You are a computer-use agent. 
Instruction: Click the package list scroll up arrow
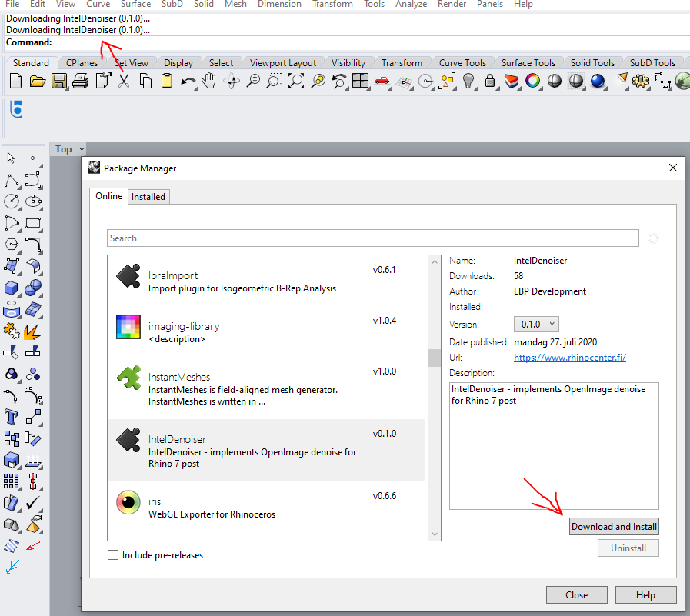(x=435, y=261)
